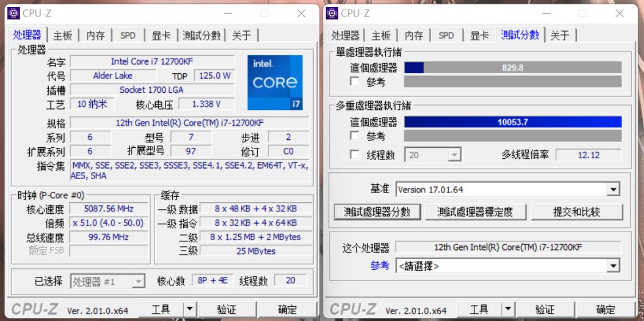Select 显卡 tab in left window
This screenshot has height=321, width=644.
[x=161, y=36]
